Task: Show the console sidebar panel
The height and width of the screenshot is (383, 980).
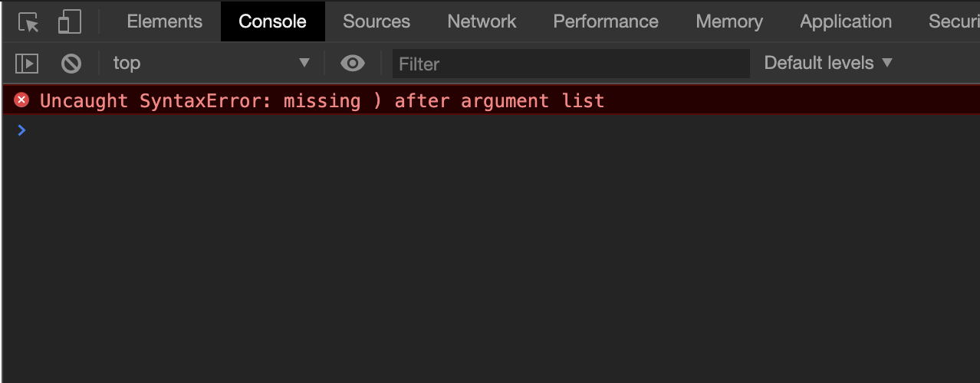Action: [x=27, y=64]
